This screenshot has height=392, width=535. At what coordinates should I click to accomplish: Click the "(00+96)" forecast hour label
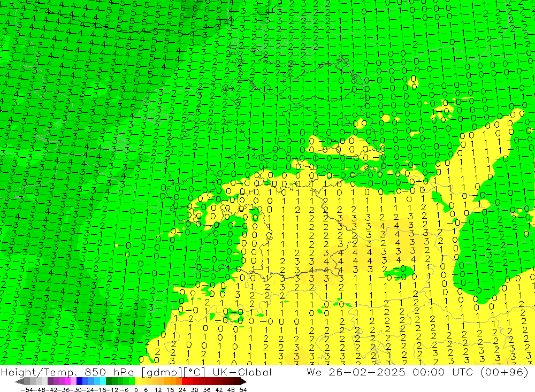click(x=505, y=372)
